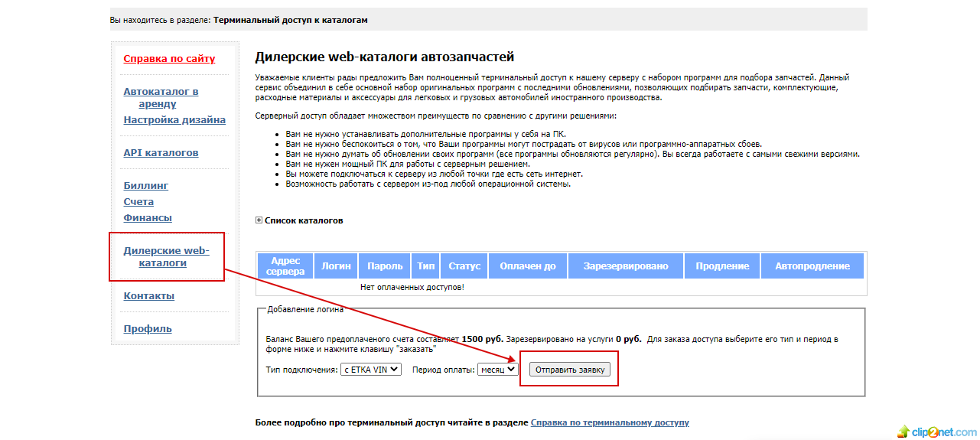Go to Автокаталог в аренду section
The width and height of the screenshot is (980, 440).
point(161,98)
